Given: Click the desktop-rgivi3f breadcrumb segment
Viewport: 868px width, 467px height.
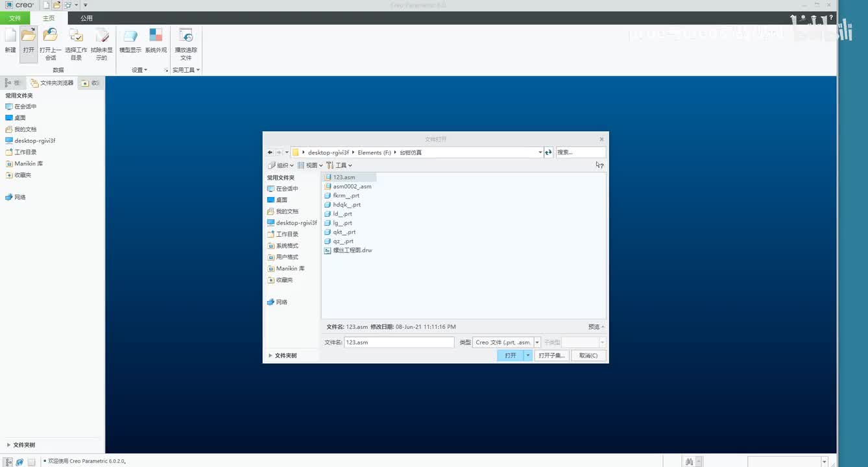Looking at the screenshot, I should pyautogui.click(x=329, y=152).
